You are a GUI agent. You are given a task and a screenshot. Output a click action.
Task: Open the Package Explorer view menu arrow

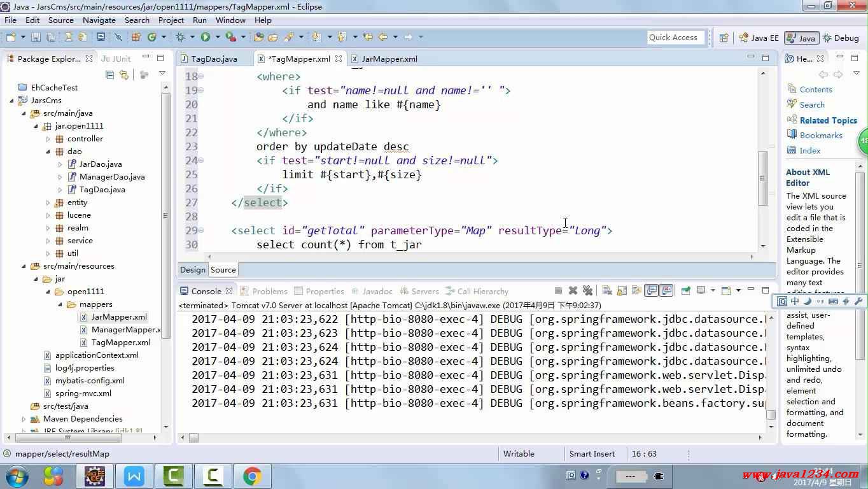pyautogui.click(x=162, y=74)
